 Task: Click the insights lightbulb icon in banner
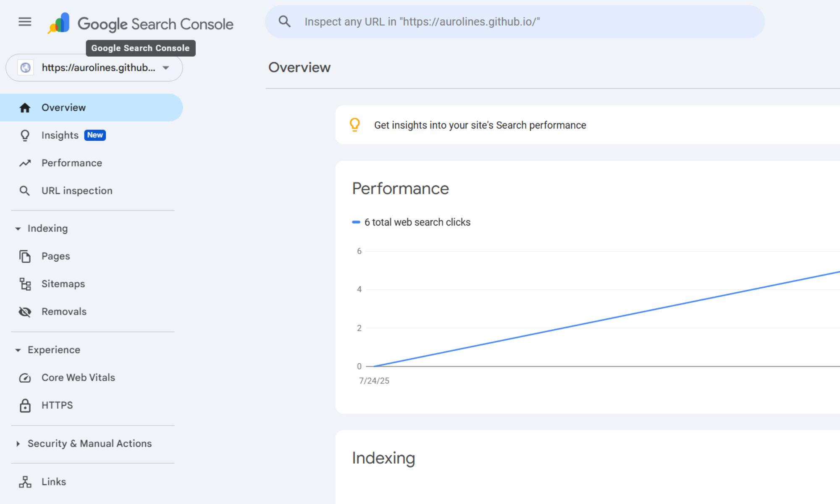(x=355, y=125)
